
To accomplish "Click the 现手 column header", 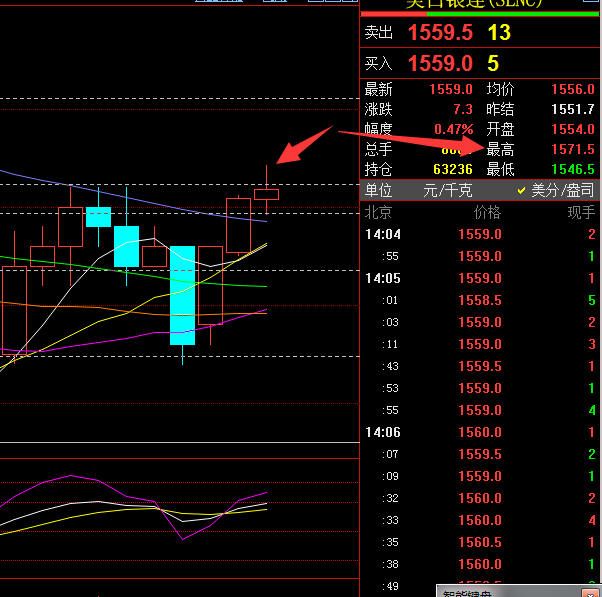I will click(x=580, y=212).
